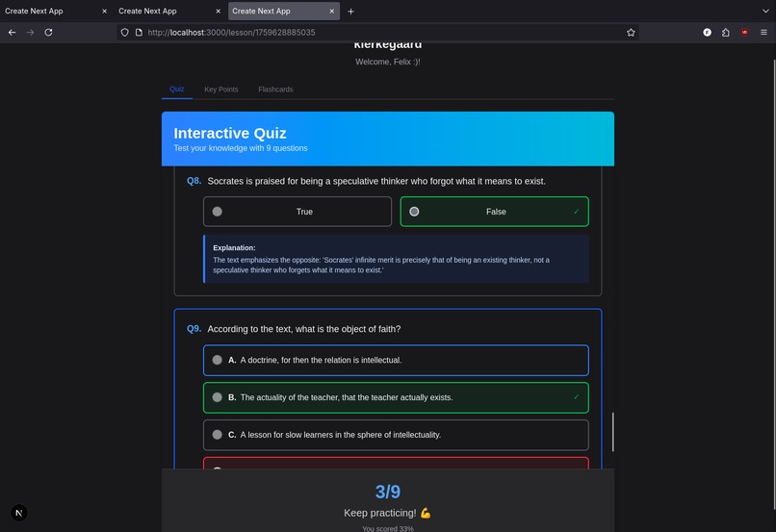Close the first Create Next App tab

click(x=104, y=11)
